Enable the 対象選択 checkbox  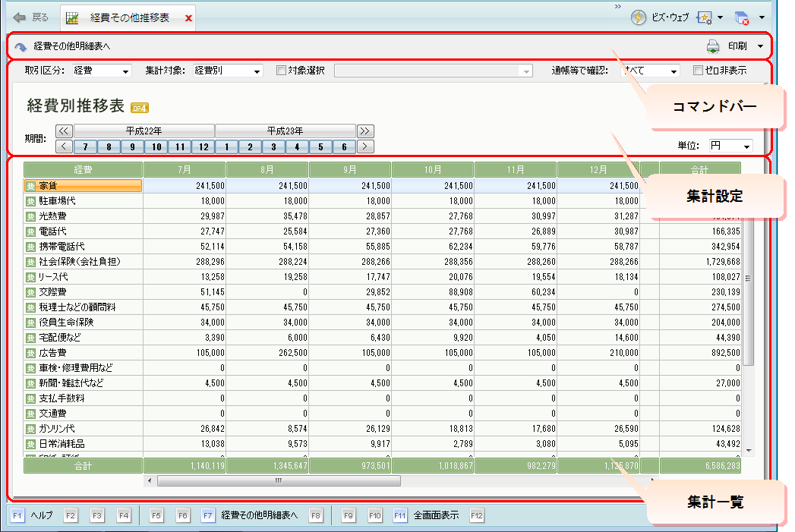pos(281,71)
